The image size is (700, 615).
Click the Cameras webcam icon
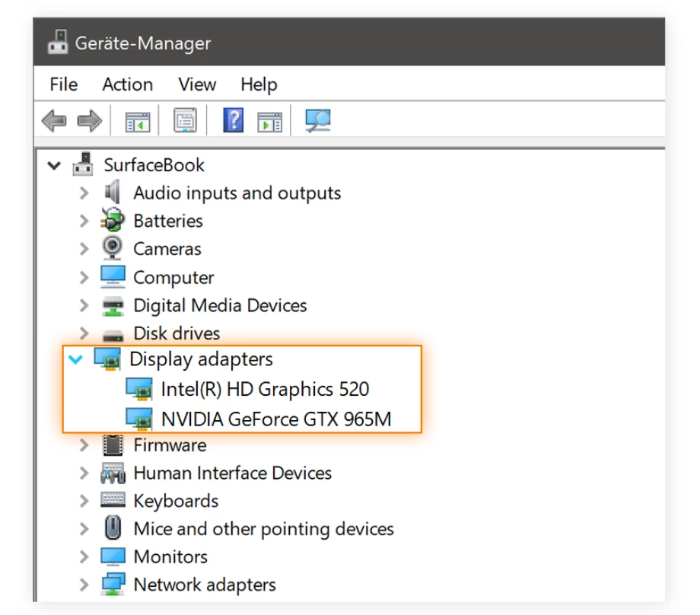tap(112, 248)
